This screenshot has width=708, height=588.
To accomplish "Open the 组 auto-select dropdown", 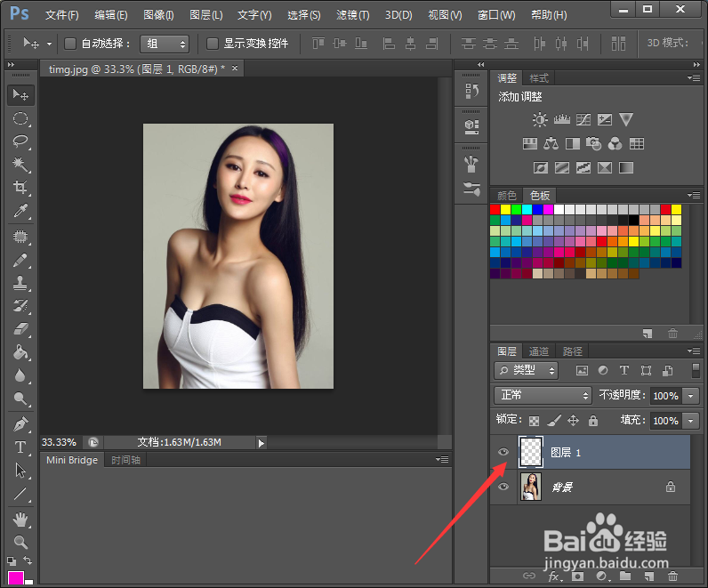I will click(165, 44).
